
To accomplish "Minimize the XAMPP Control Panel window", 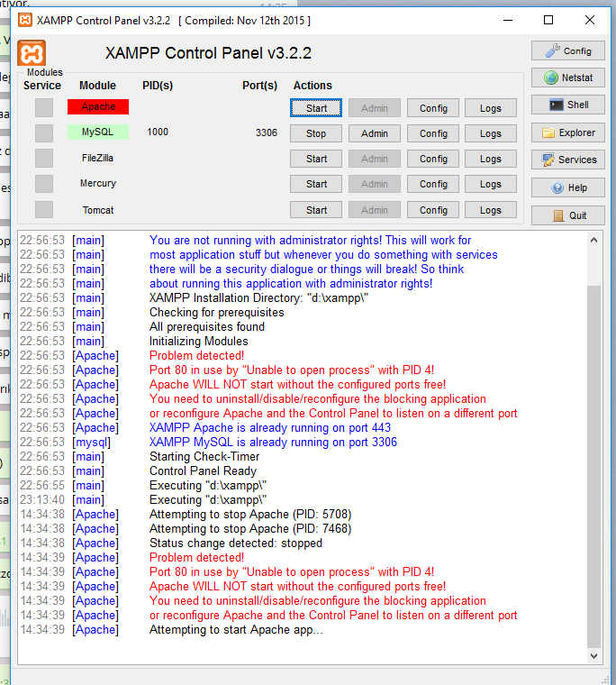I will [x=508, y=20].
